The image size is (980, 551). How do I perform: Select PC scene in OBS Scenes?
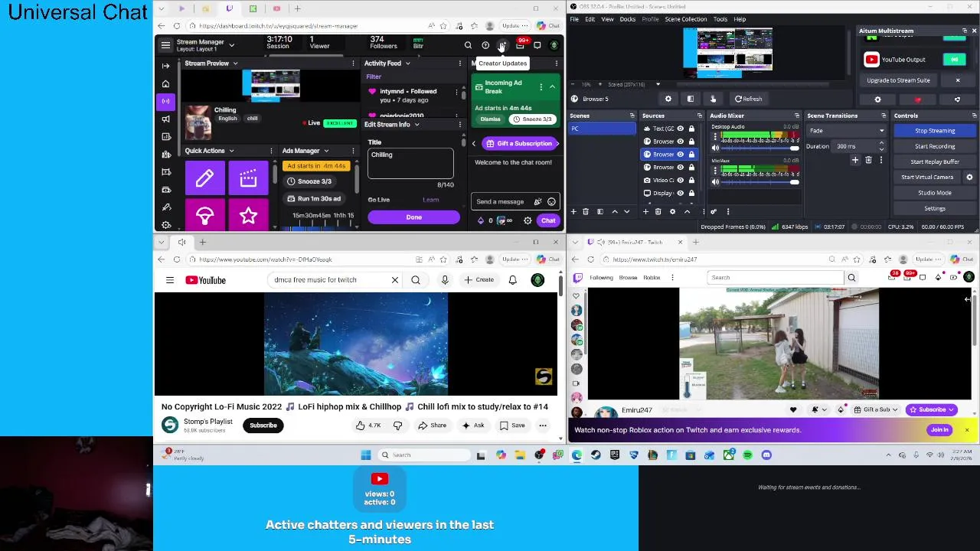pos(603,129)
